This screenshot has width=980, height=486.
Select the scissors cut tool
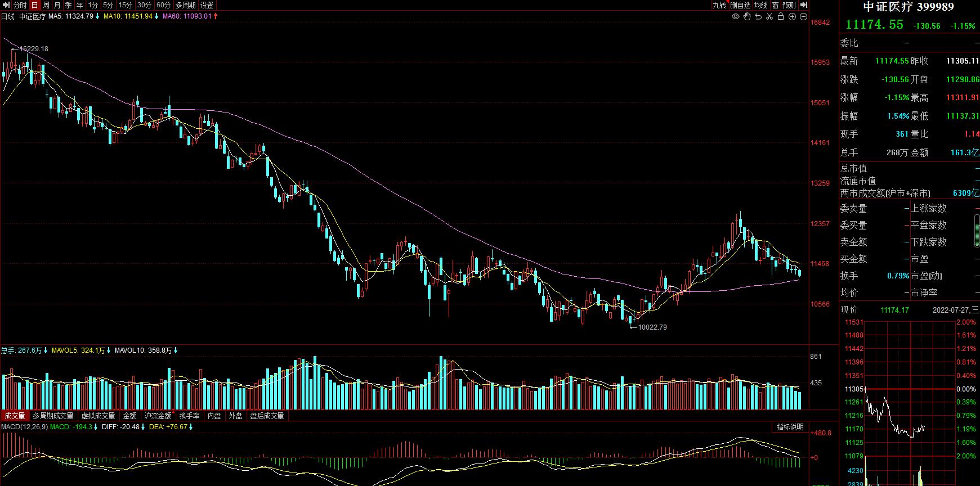click(x=769, y=17)
